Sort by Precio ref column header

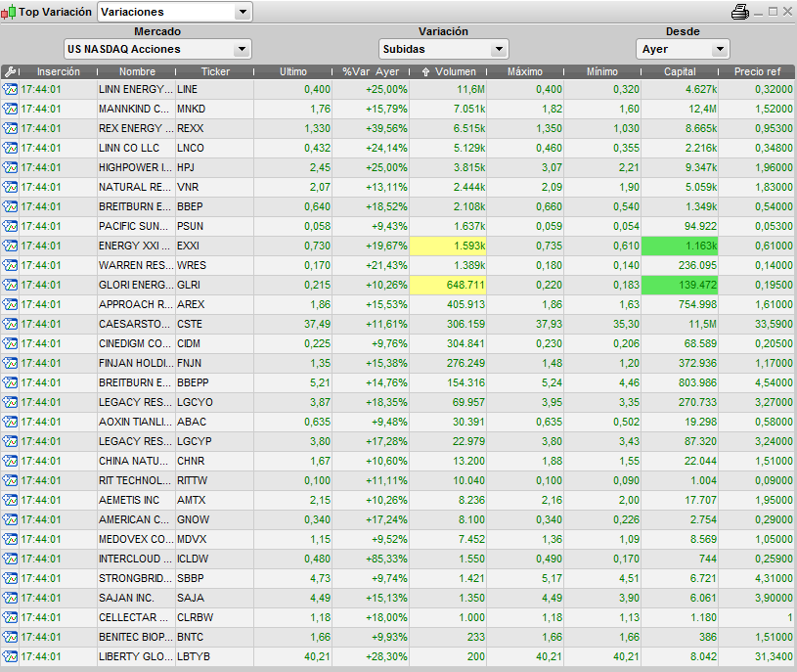coord(757,71)
